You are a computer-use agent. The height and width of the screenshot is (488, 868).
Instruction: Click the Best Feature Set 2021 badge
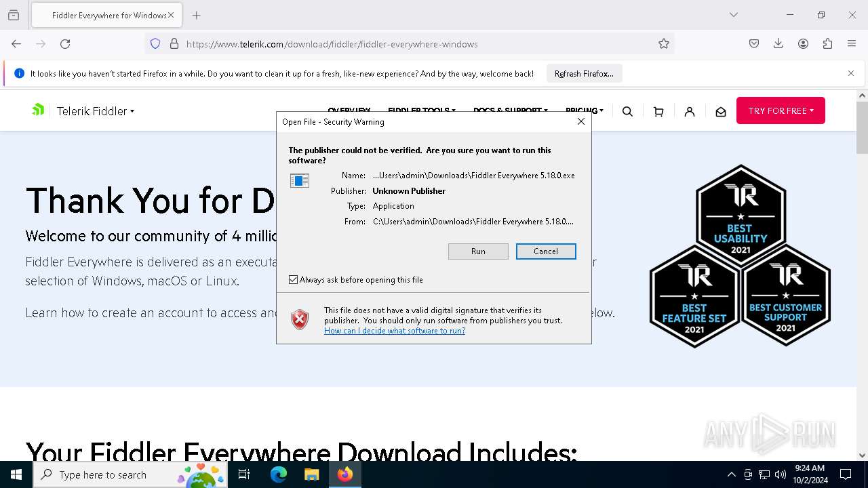(694, 296)
